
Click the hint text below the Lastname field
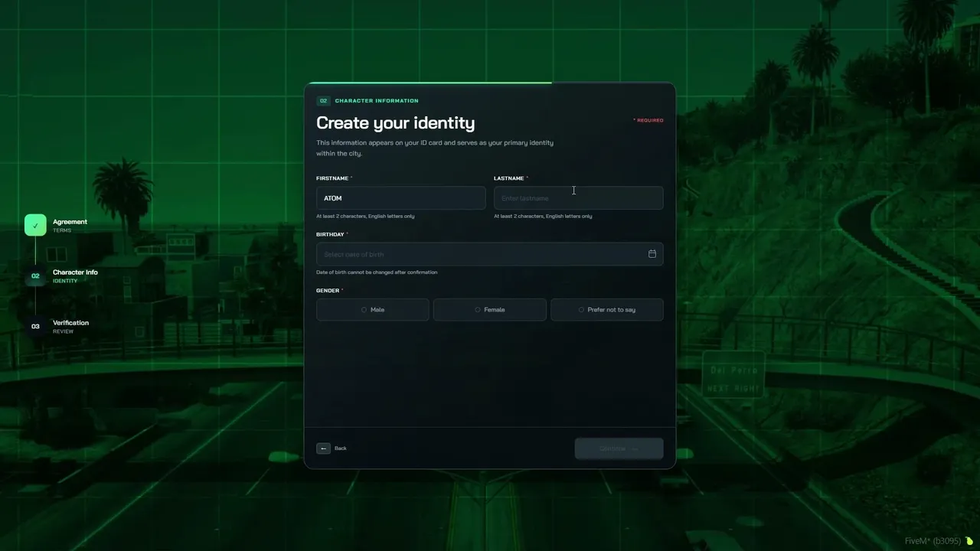(543, 217)
